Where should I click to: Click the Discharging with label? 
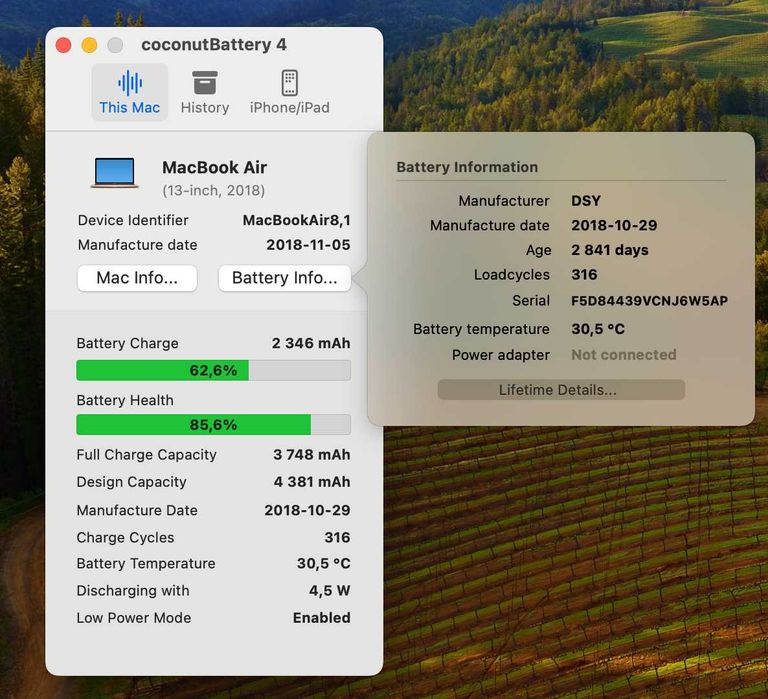click(x=133, y=591)
